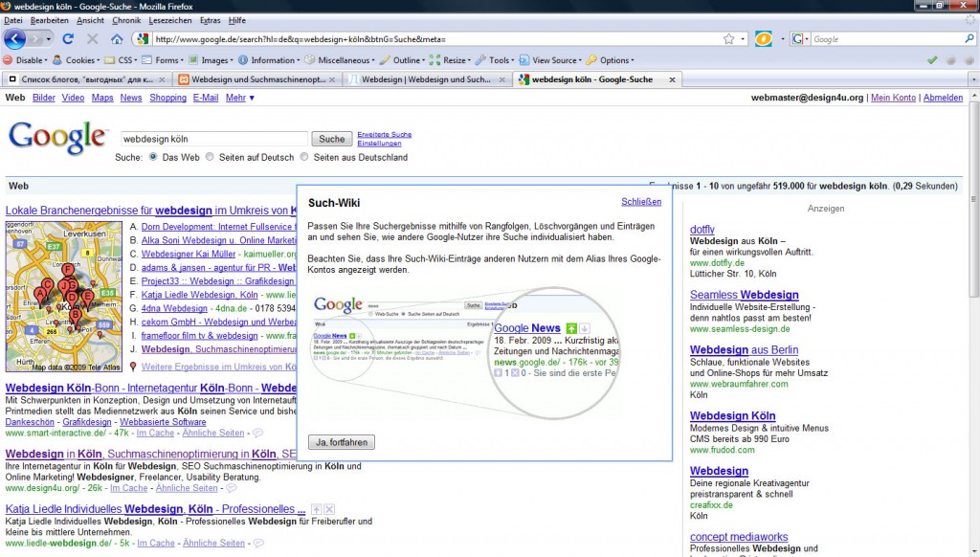Click the Bilder link
The width and height of the screenshot is (980, 557).
(x=44, y=98)
